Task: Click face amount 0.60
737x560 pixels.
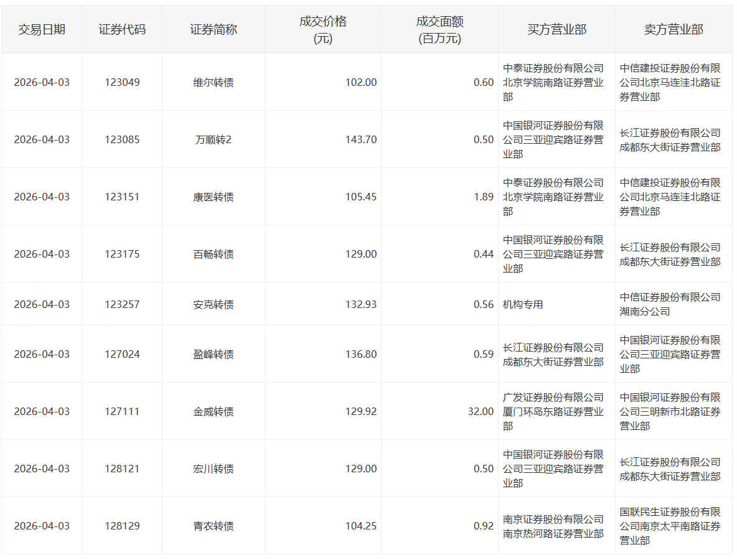Action: click(x=484, y=82)
